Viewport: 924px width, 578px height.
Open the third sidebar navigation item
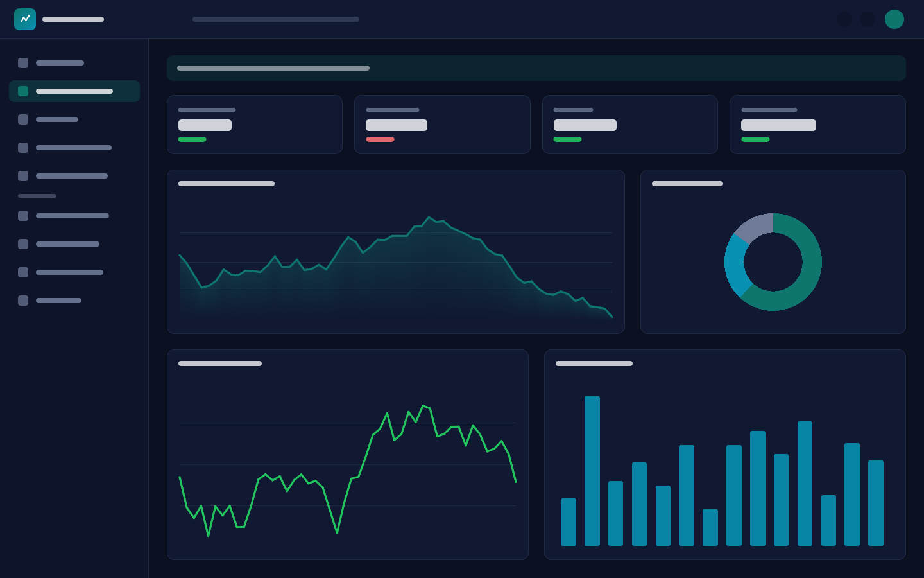point(74,119)
